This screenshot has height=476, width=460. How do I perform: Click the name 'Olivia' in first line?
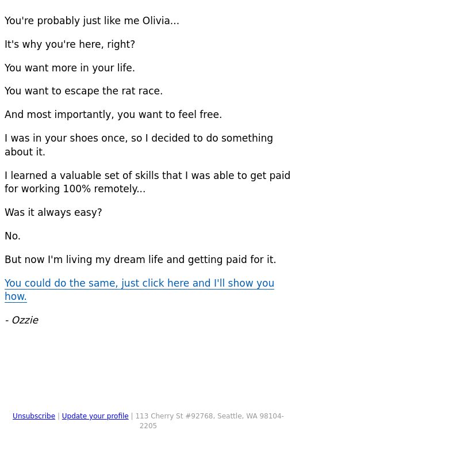pos(156,21)
